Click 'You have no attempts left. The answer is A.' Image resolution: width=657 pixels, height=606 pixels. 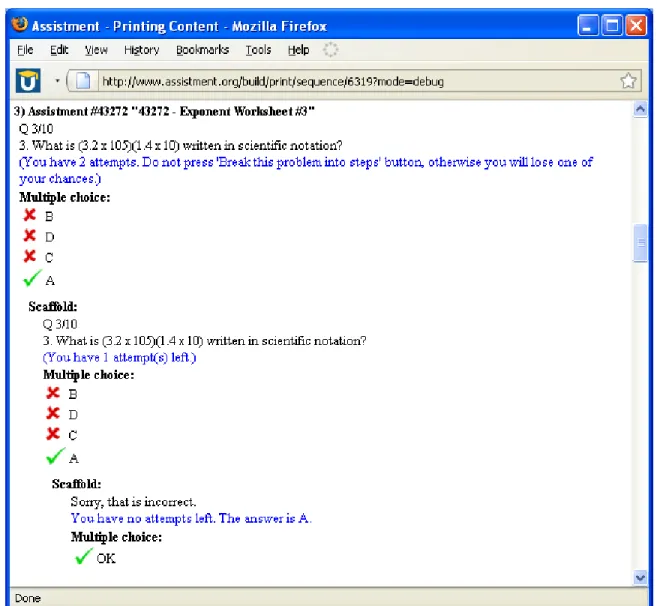(x=191, y=518)
